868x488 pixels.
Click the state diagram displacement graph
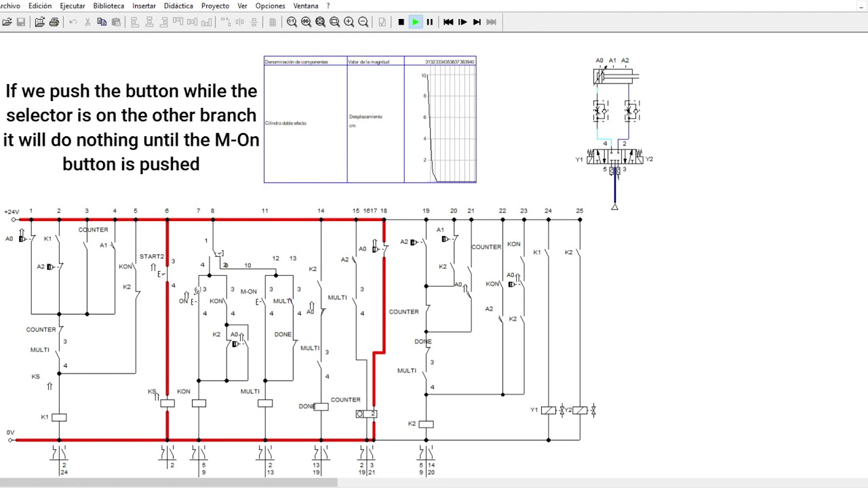[x=452, y=125]
